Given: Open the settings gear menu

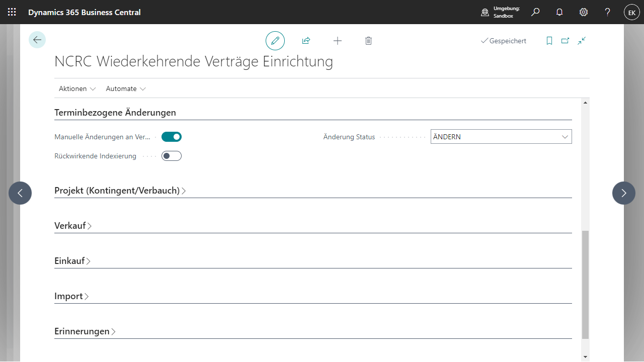Looking at the screenshot, I should [584, 12].
